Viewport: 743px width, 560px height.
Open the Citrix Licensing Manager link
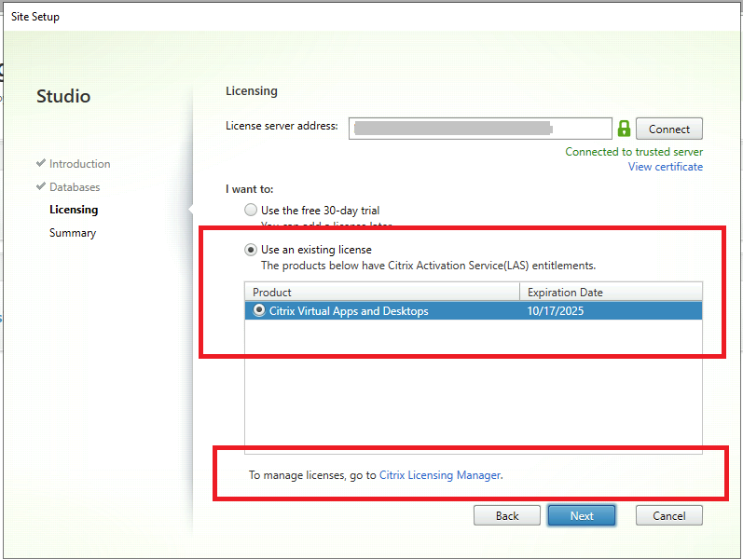(x=440, y=475)
